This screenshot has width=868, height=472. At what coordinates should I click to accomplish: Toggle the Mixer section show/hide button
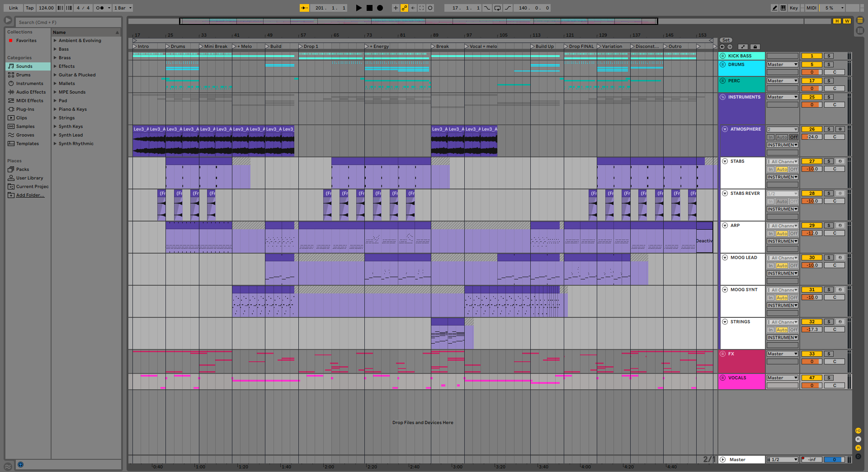[858, 448]
